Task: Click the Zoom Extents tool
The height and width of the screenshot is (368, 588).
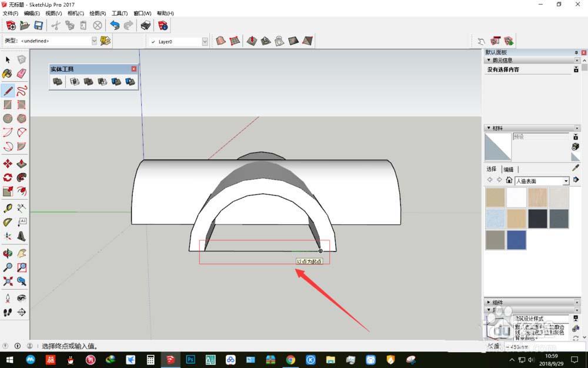Action: 8,281
